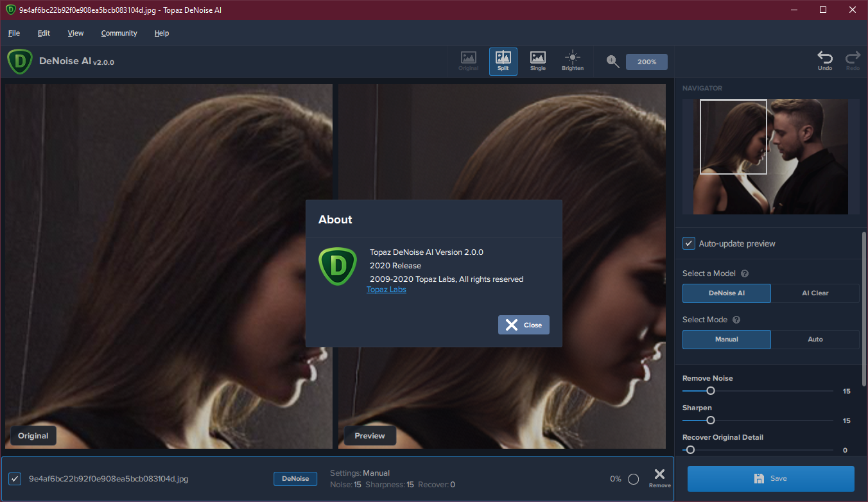Click the help icon next to Select Mode
Image resolution: width=868 pixels, height=502 pixels.
(736, 320)
